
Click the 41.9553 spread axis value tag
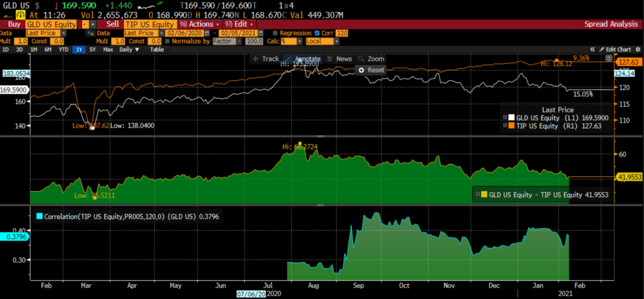[x=629, y=177]
